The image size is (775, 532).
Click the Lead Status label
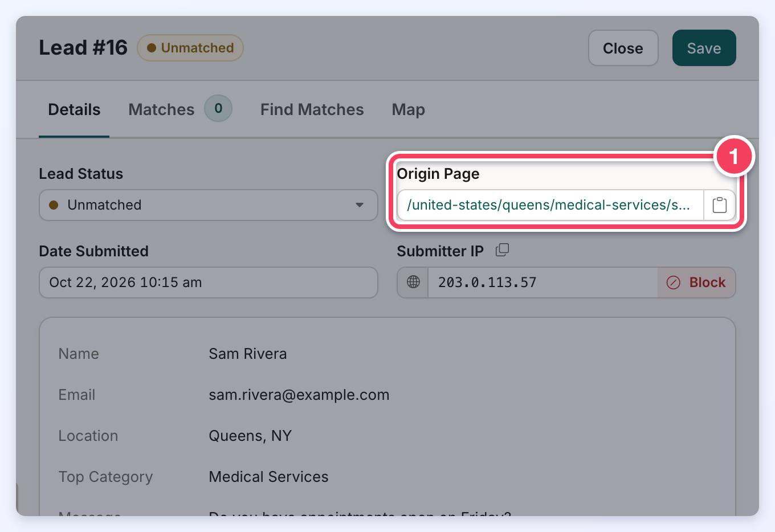click(x=81, y=174)
